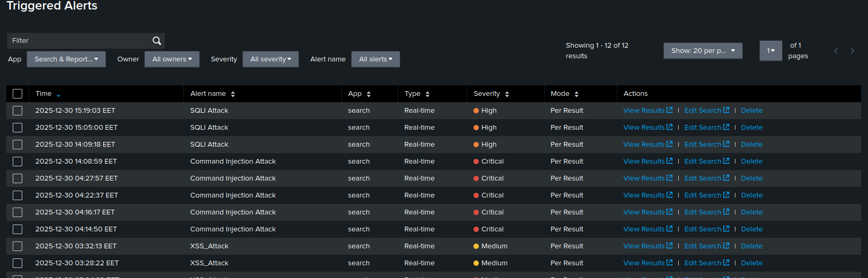Click external-link icon of Edit Search at 15:19:03
Screen dimensions: 868x278
[x=726, y=110]
